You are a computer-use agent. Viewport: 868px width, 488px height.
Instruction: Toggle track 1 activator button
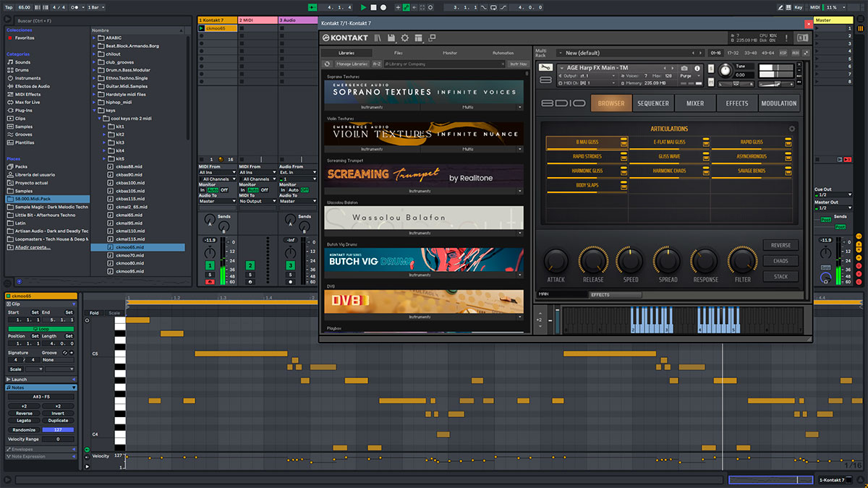(x=210, y=265)
